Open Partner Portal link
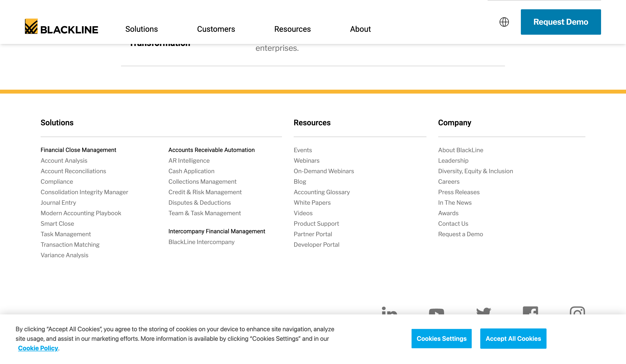This screenshot has height=364, width=626. click(x=313, y=234)
